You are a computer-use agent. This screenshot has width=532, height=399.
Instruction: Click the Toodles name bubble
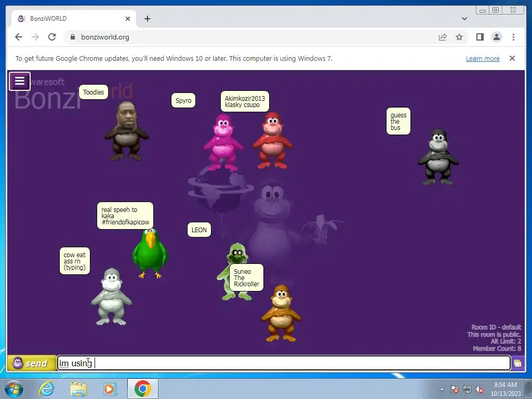coord(94,92)
